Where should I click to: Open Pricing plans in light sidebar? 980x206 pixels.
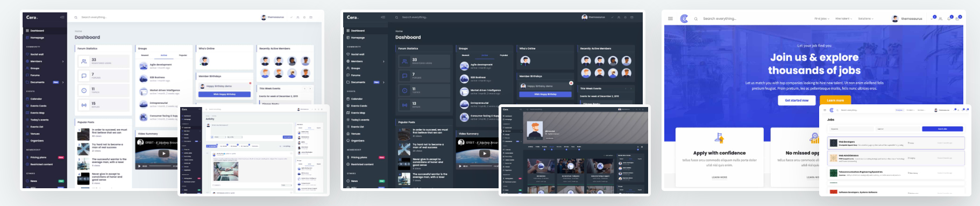(38, 158)
